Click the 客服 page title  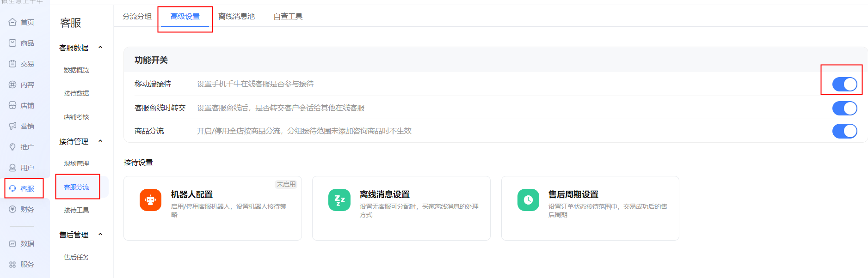(70, 23)
